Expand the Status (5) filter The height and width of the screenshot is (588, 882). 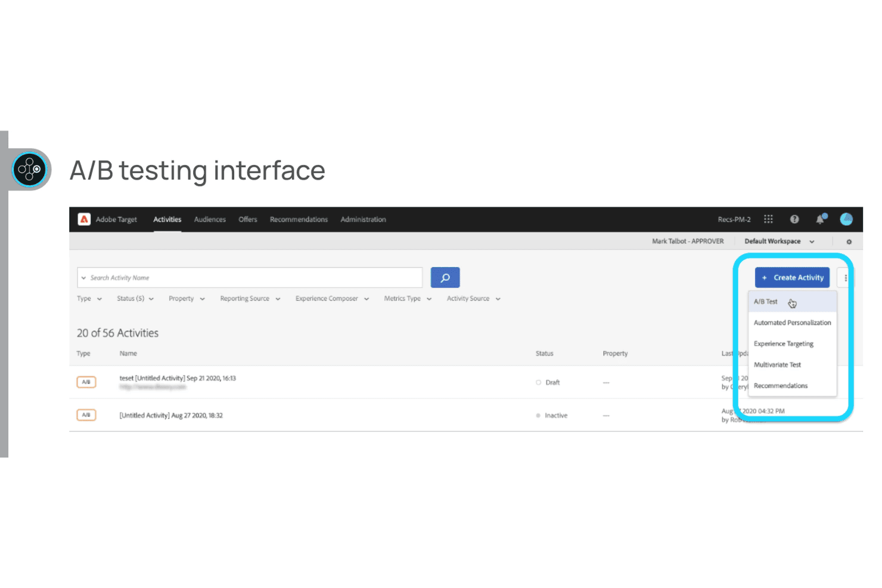coord(135,298)
